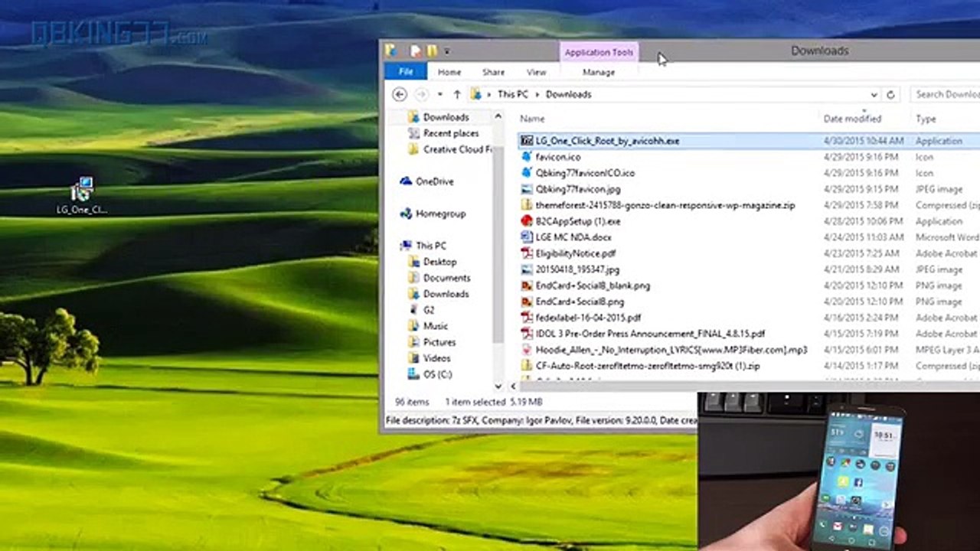Go back using the Back arrow
This screenshot has width=980, height=551.
click(399, 94)
